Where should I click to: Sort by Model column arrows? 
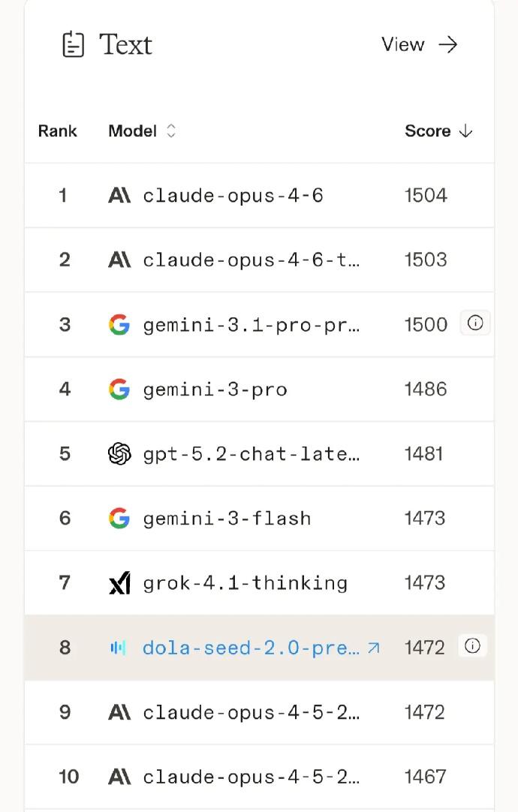171,131
